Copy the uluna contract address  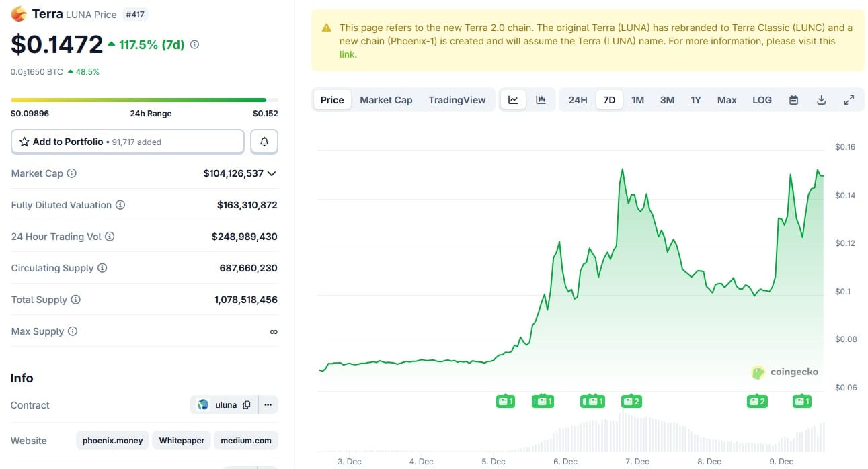247,405
